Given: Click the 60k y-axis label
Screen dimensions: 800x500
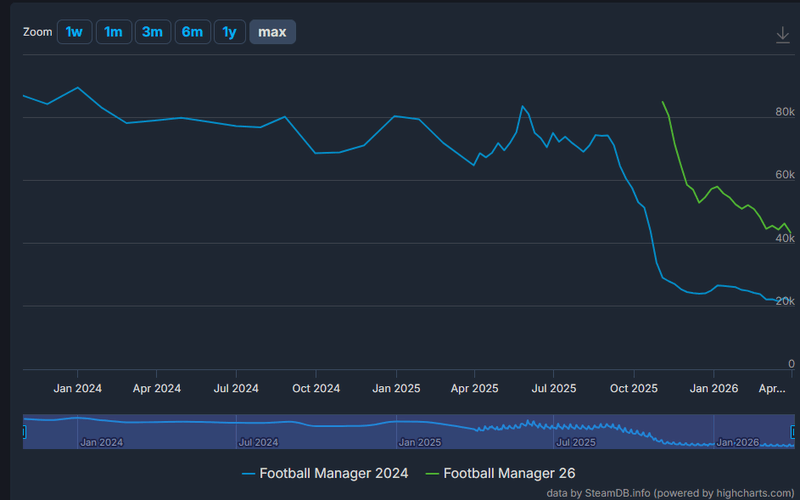Looking at the screenshot, I should point(785,175).
